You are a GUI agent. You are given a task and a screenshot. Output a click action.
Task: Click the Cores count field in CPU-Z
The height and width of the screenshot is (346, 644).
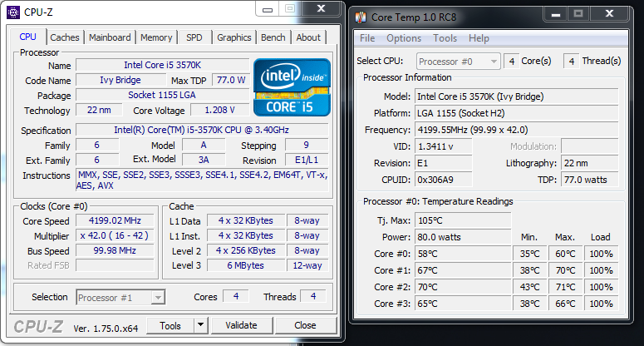[x=236, y=296]
